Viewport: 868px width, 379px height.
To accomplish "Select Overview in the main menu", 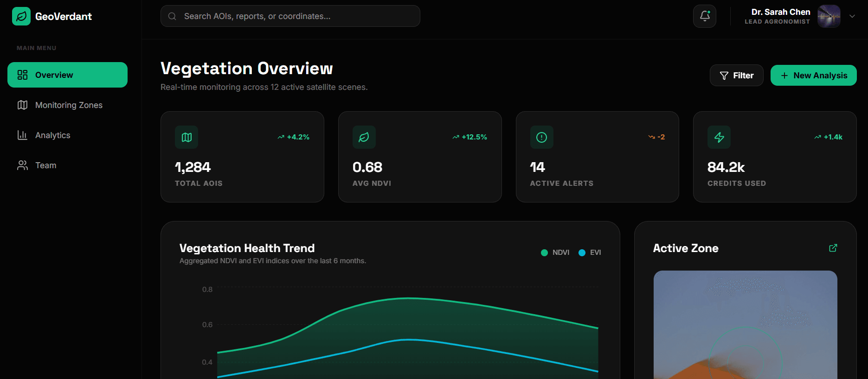I will pos(67,75).
